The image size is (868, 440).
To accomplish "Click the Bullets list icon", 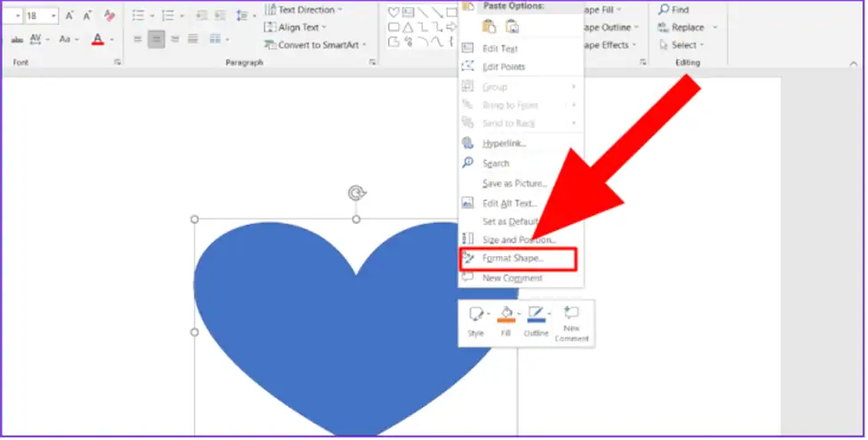I will (x=139, y=15).
